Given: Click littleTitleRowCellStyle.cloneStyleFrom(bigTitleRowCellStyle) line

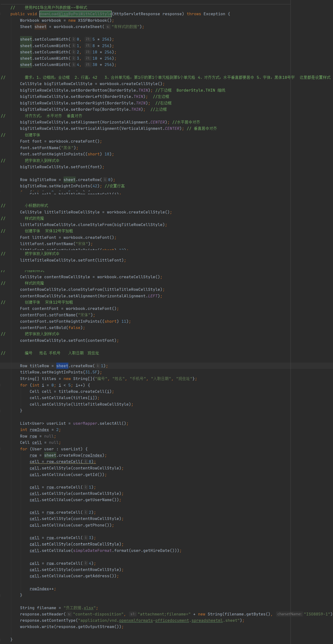Looking at the screenshot, I should 94,225.
